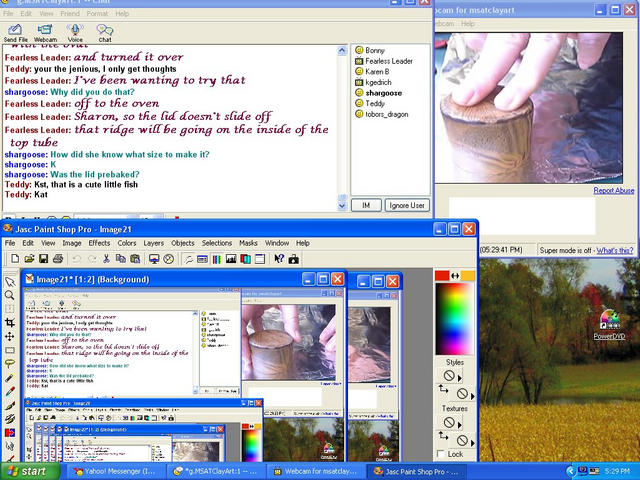Switch to Webcam for msatclayart taskbar button

click(x=316, y=471)
